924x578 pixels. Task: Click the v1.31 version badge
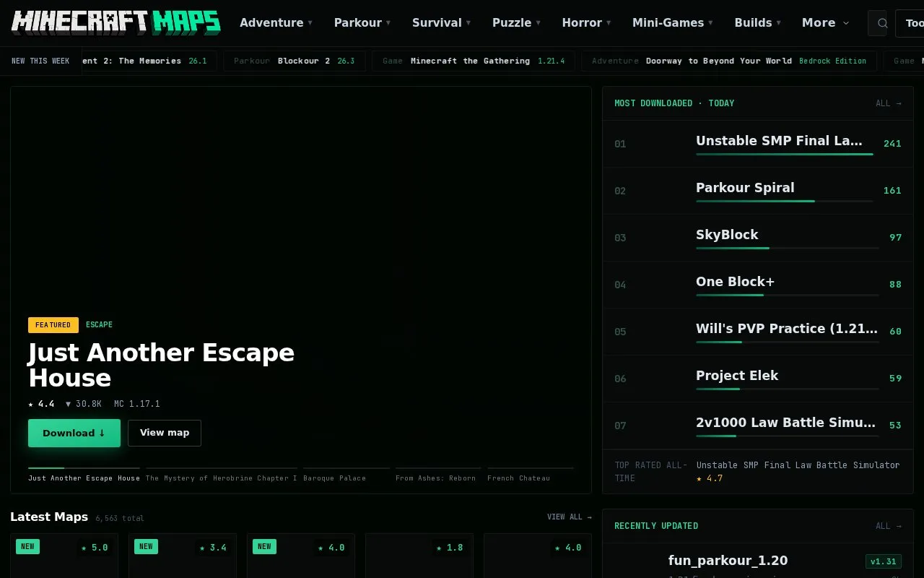tap(884, 561)
